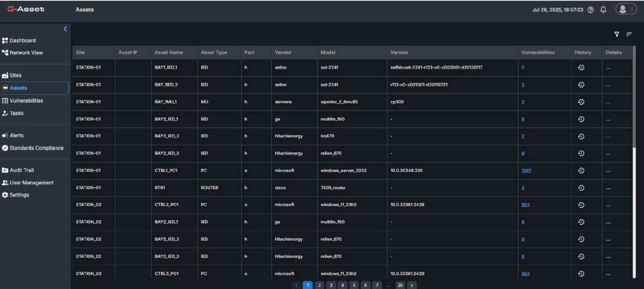
Task: View history for STATION-01 BAY2_IED_1
Action: 581,119
